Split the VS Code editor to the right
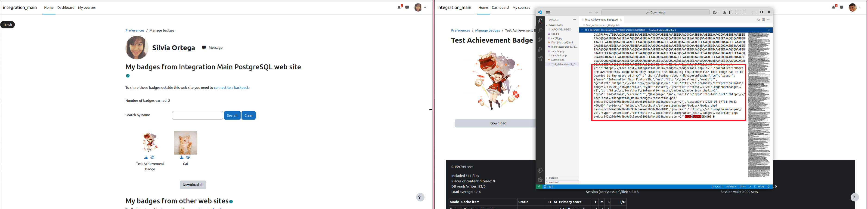 763,20
